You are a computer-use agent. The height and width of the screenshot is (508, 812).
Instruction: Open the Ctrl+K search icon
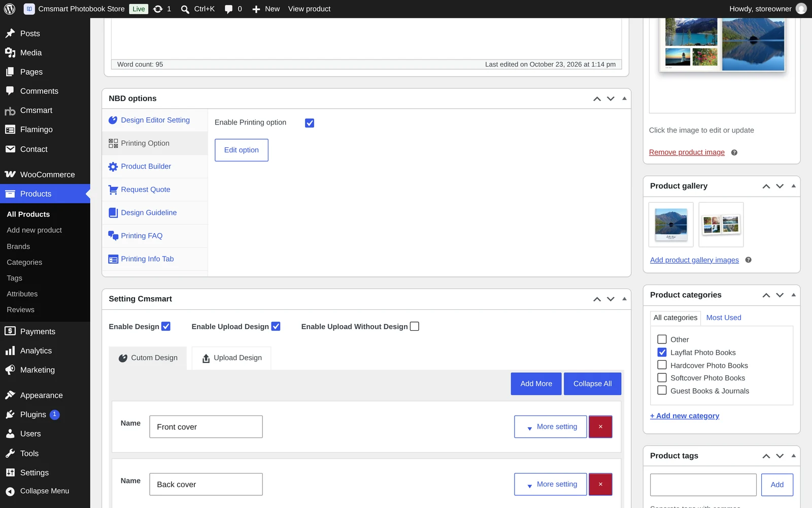pyautogui.click(x=185, y=9)
